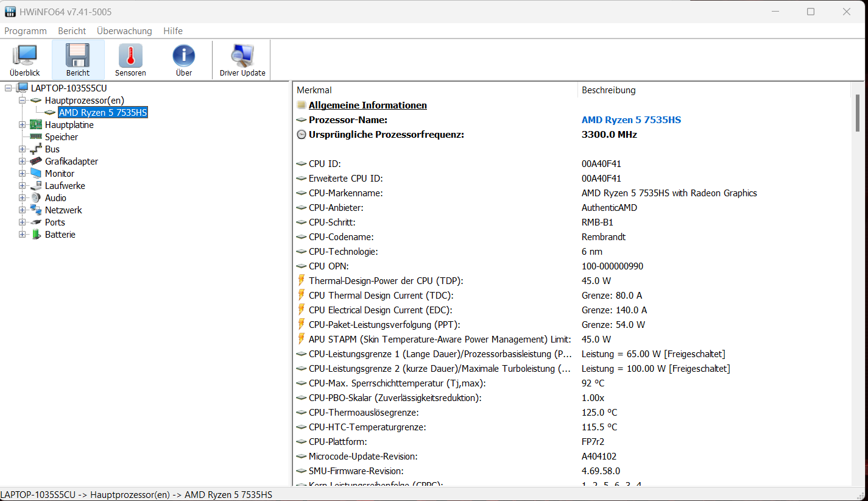
Task: Open the Überwachung menu
Action: [x=124, y=30]
